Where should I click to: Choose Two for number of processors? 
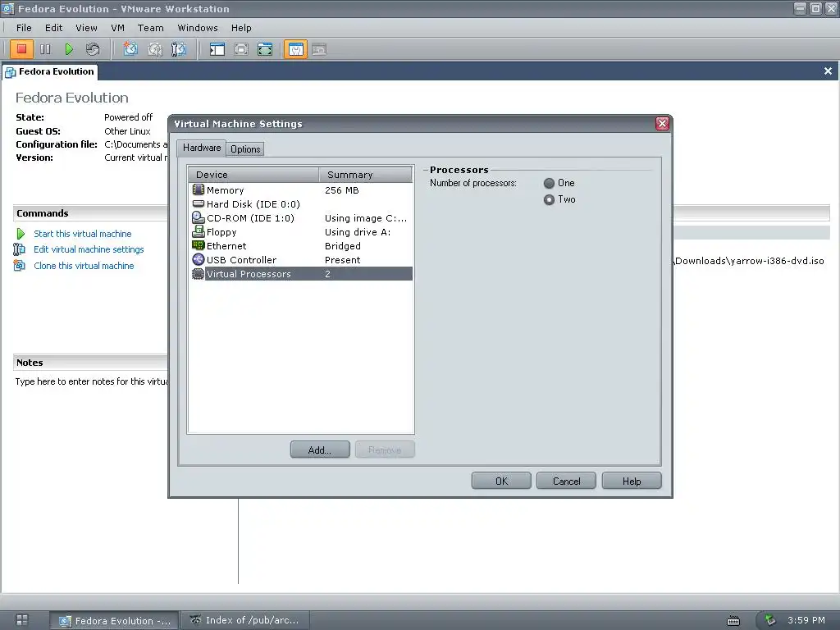549,200
